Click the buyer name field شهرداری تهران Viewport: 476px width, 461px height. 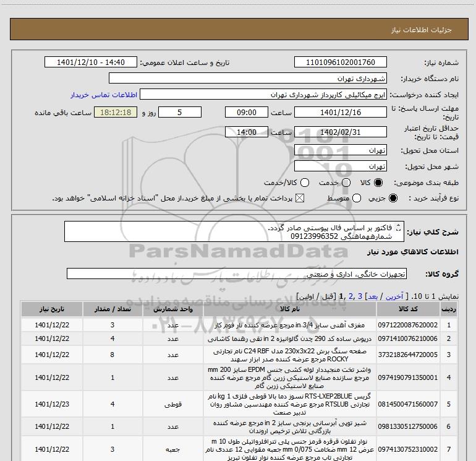pyautogui.click(x=248, y=78)
